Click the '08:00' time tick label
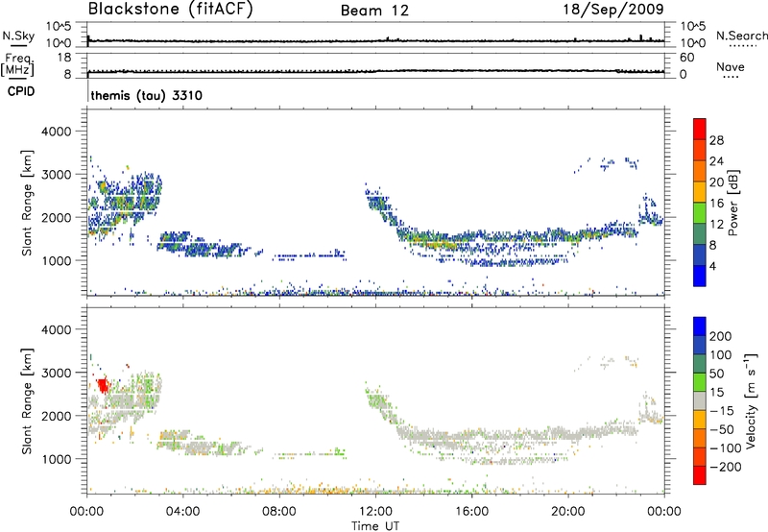Screen dimensions: 768x532 coord(278,512)
